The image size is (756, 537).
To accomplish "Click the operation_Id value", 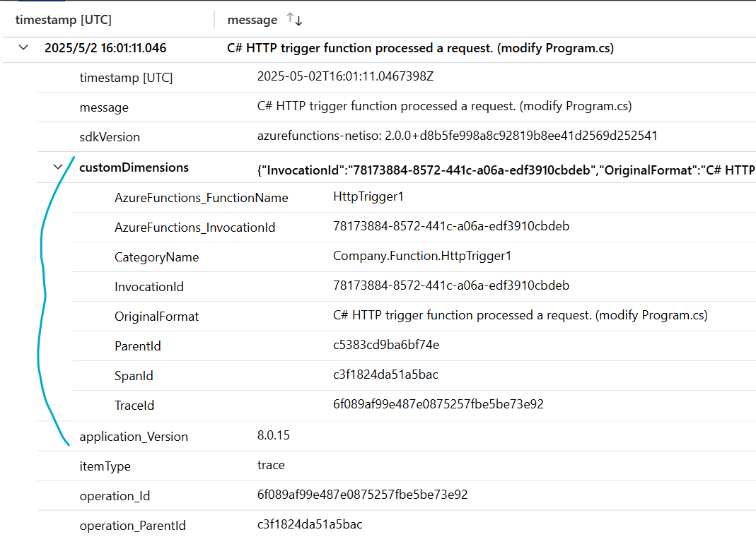I will coord(362,495).
